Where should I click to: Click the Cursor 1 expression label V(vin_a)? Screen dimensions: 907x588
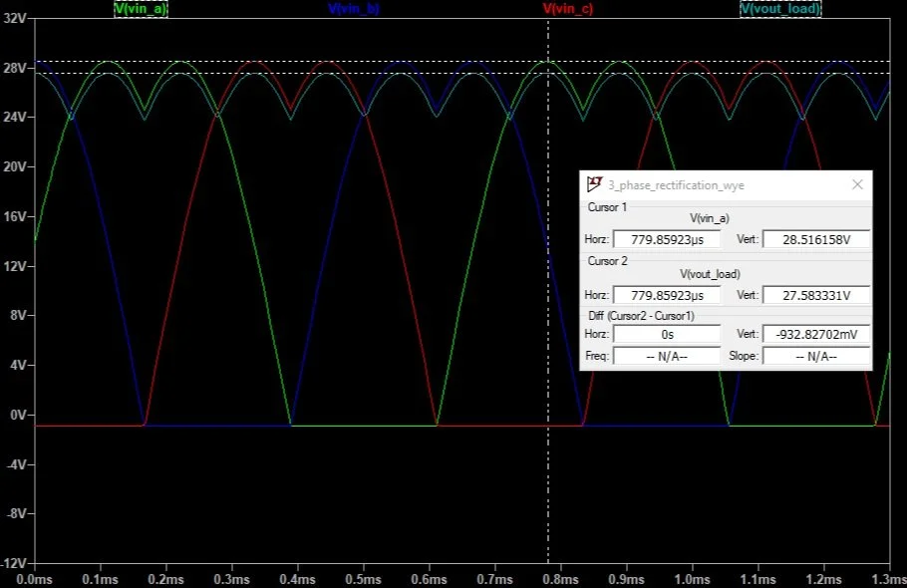711,217
